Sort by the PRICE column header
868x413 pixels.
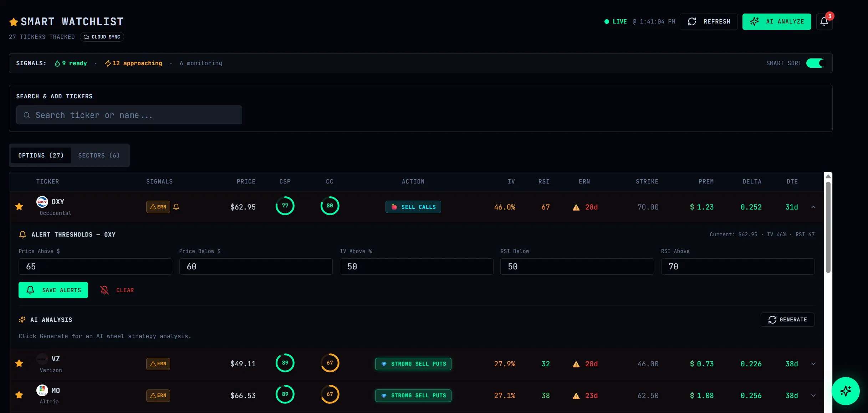click(x=246, y=182)
